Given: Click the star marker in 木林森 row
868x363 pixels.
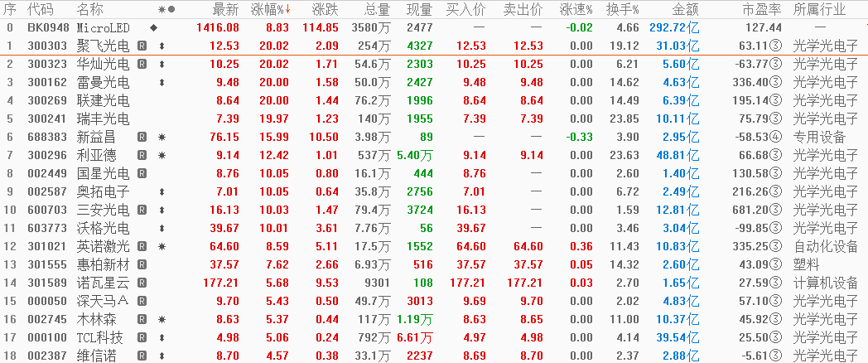Looking at the screenshot, I should click(162, 320).
